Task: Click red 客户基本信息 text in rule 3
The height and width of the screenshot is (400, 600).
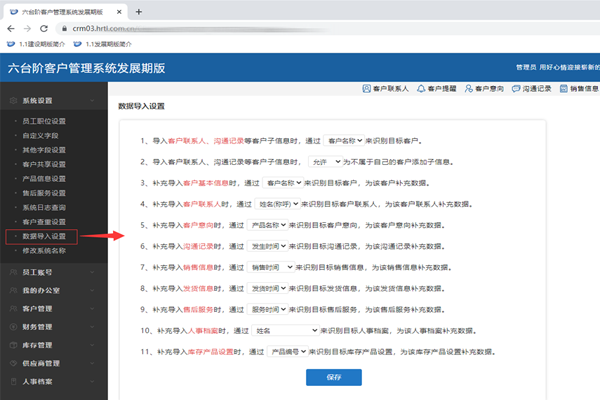Action: (x=206, y=183)
